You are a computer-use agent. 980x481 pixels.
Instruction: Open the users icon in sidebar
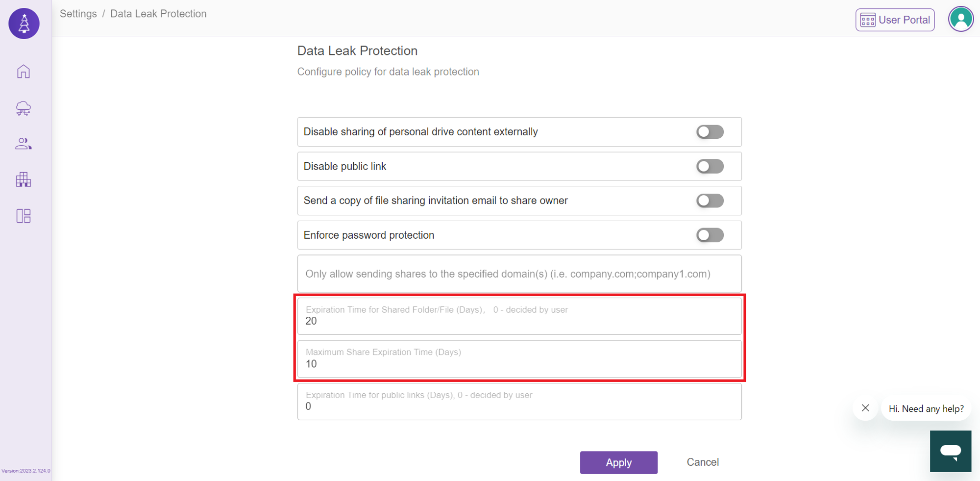pyautogui.click(x=24, y=144)
